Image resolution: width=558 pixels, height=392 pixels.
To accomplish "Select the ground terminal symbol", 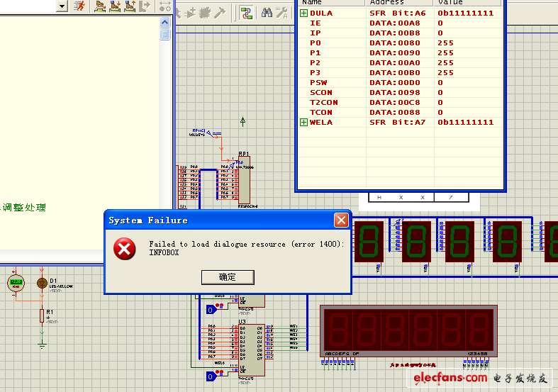I will click(x=42, y=345).
